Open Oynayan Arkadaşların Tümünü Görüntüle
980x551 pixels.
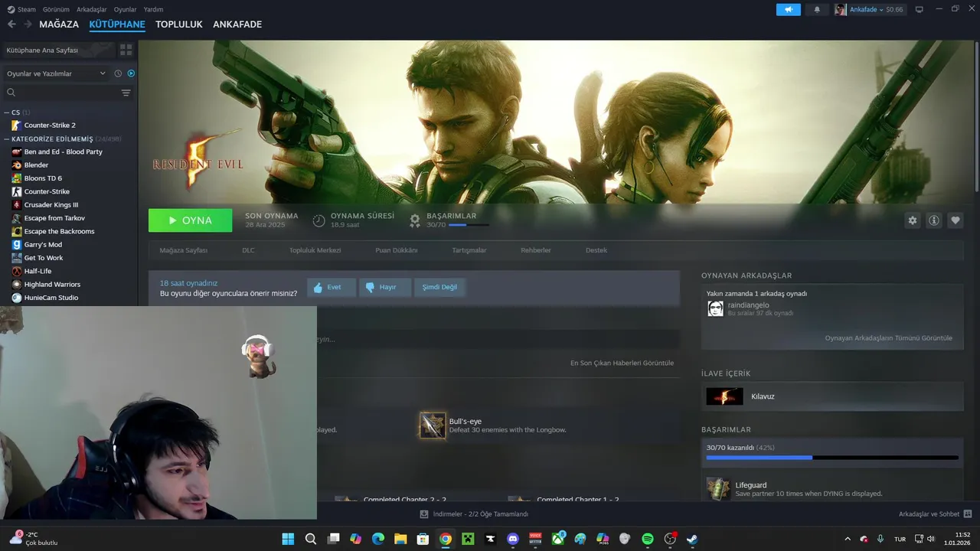(x=888, y=337)
